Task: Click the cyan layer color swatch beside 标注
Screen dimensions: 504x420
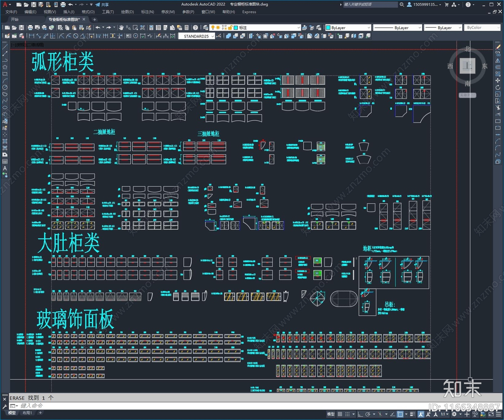Action: pyautogui.click(x=236, y=28)
